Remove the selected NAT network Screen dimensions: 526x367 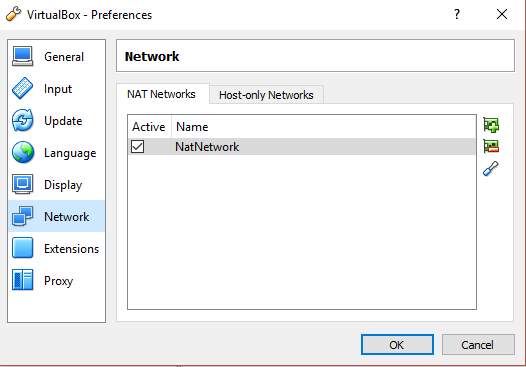click(x=491, y=146)
